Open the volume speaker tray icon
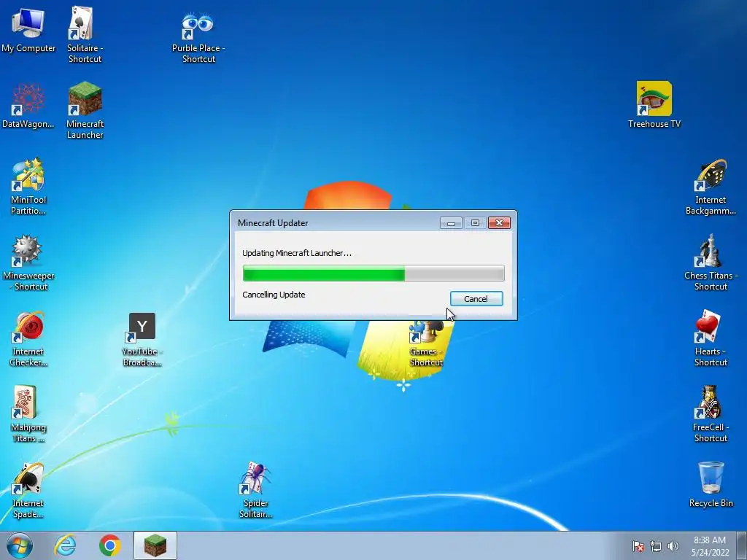 click(673, 546)
